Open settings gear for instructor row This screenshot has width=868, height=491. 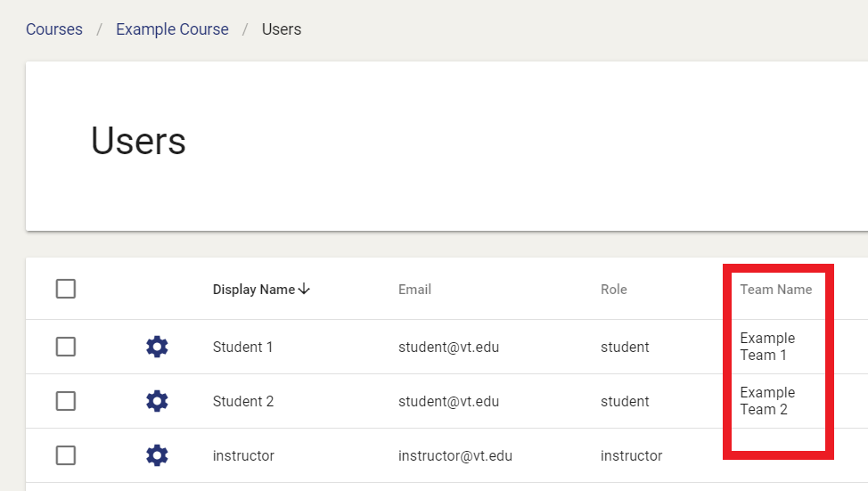pos(157,455)
